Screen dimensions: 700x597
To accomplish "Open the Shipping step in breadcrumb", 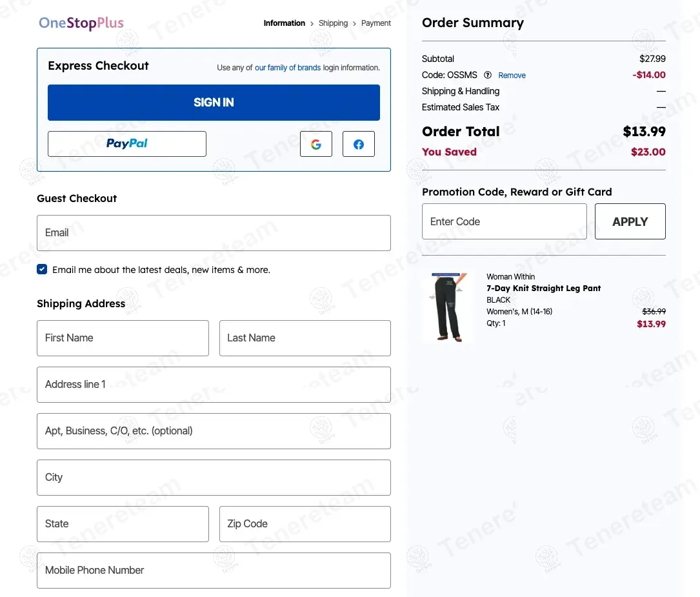I will pyautogui.click(x=333, y=23).
